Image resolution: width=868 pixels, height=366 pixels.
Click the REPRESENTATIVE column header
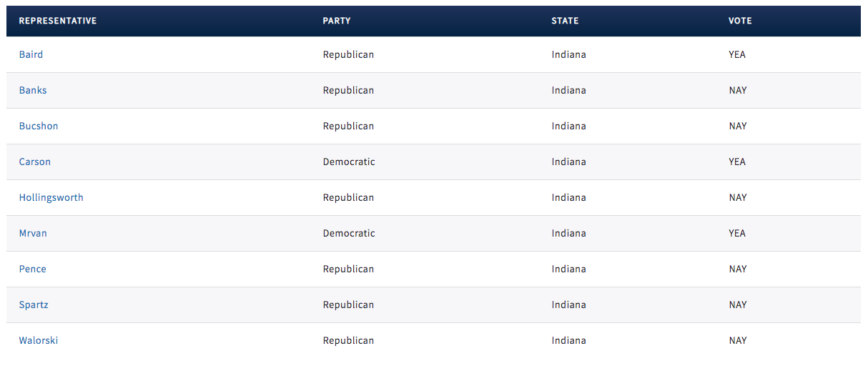tap(58, 21)
